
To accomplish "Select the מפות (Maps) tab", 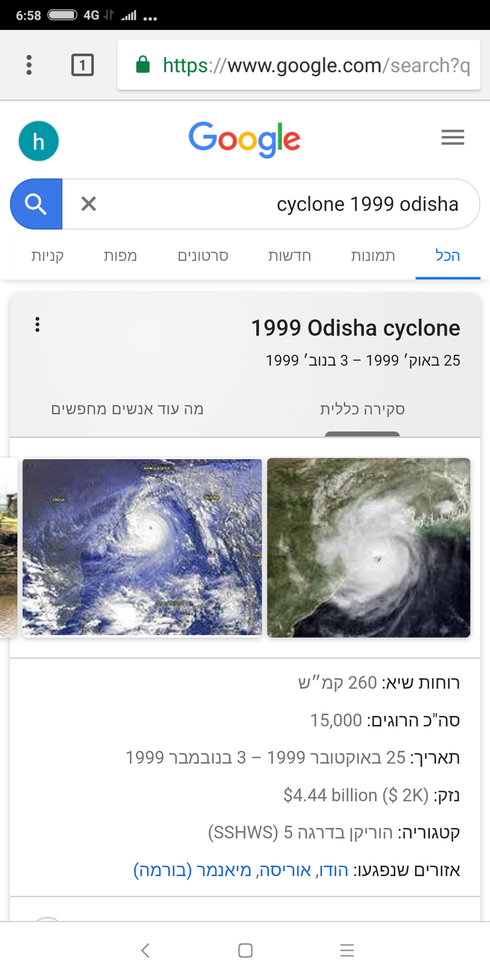I will pyautogui.click(x=120, y=255).
